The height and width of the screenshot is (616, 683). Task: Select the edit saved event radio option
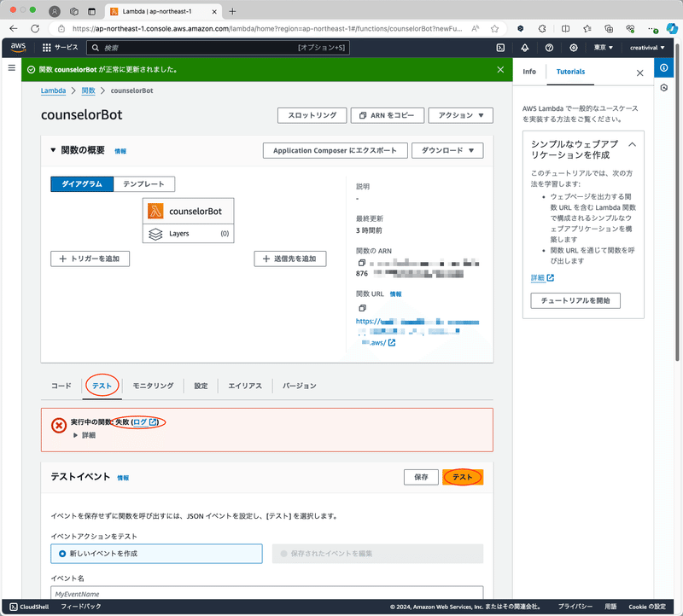pos(377,554)
